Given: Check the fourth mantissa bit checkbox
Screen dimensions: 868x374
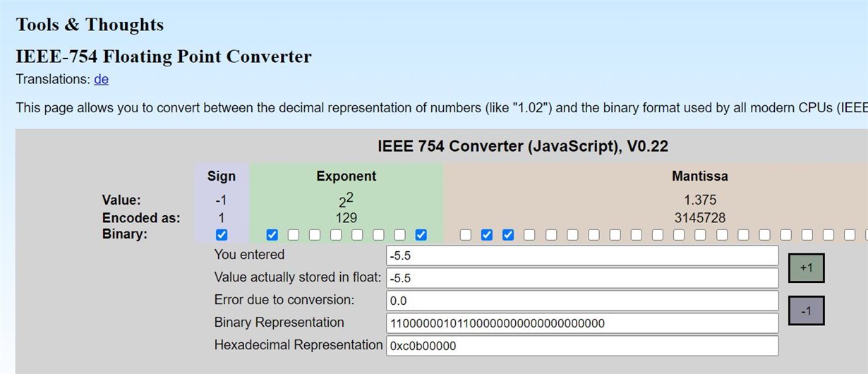Looking at the screenshot, I should 529,235.
